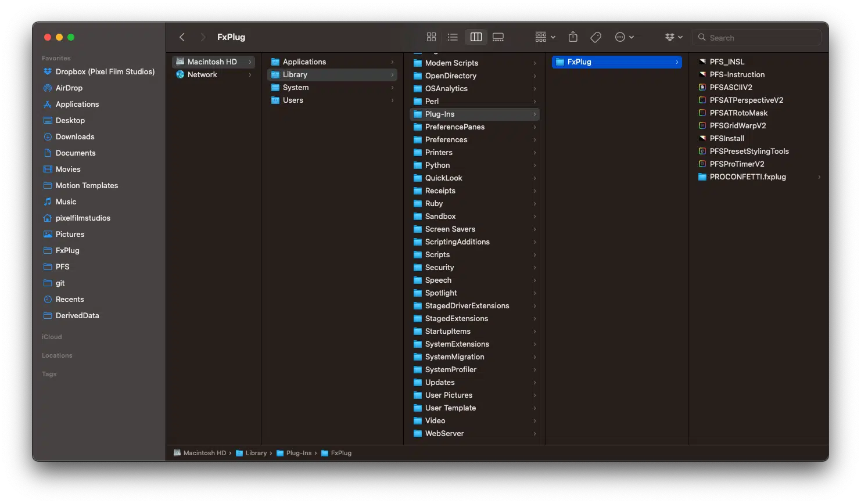Viewport: 861px width, 504px height.
Task: Click Library in the path bar
Action: [x=251, y=453]
